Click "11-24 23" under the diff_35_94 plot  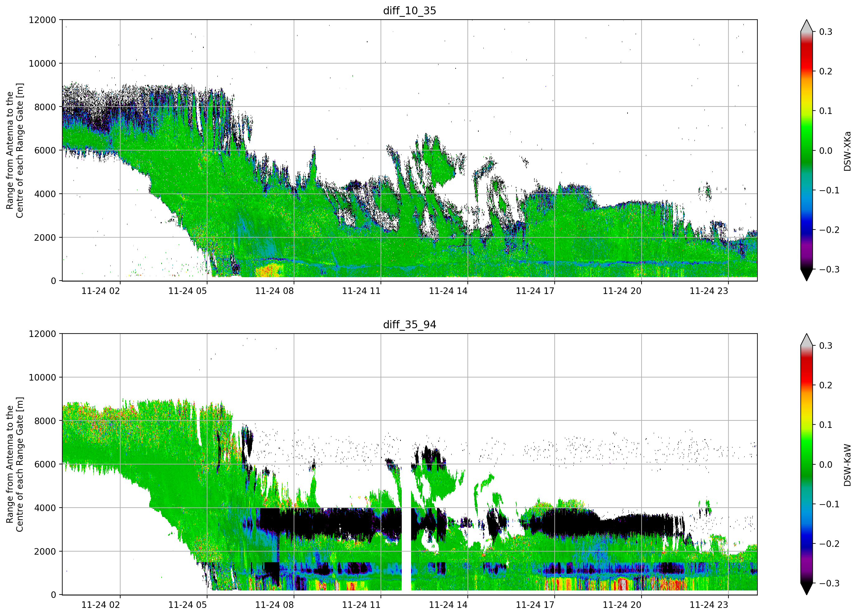coord(709,605)
